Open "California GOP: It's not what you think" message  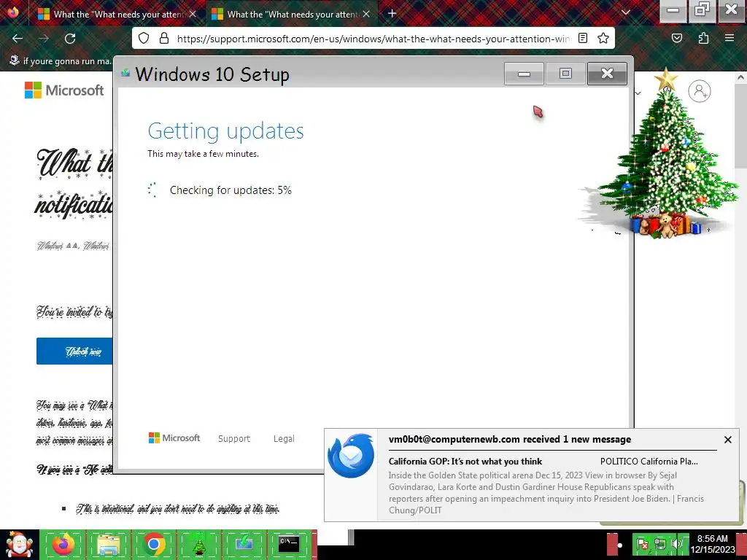coord(465,462)
